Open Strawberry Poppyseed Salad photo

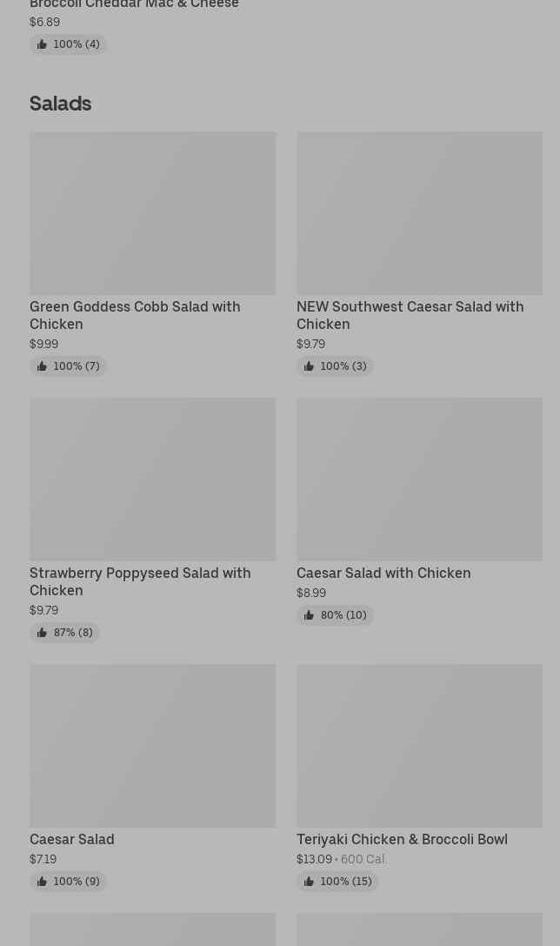152,480
